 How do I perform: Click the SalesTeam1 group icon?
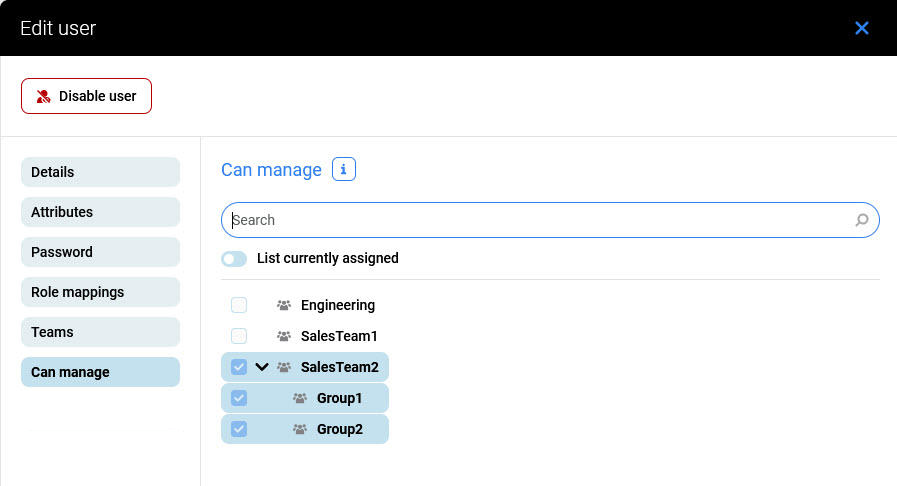pos(284,336)
